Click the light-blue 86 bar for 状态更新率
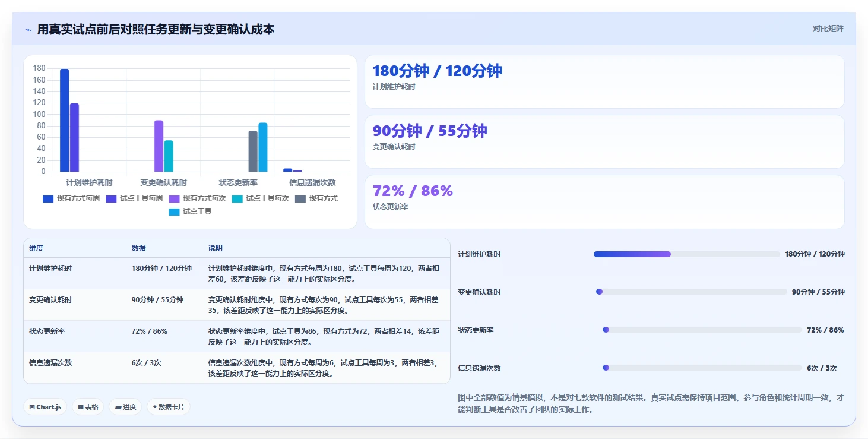 263,147
